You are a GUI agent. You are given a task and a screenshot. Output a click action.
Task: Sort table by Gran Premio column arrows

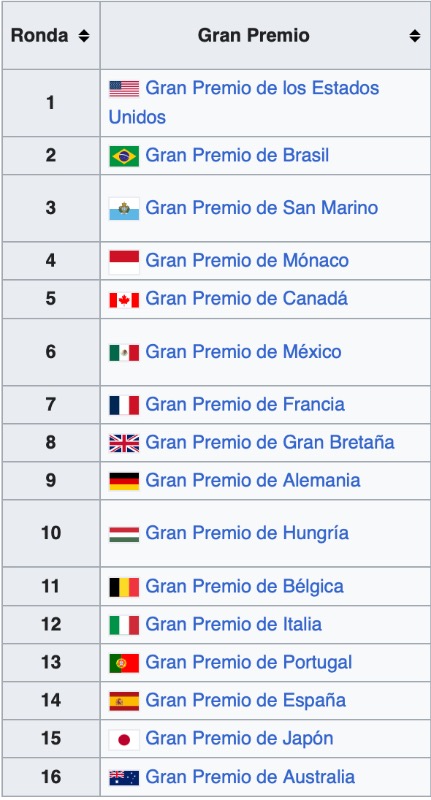(x=415, y=36)
